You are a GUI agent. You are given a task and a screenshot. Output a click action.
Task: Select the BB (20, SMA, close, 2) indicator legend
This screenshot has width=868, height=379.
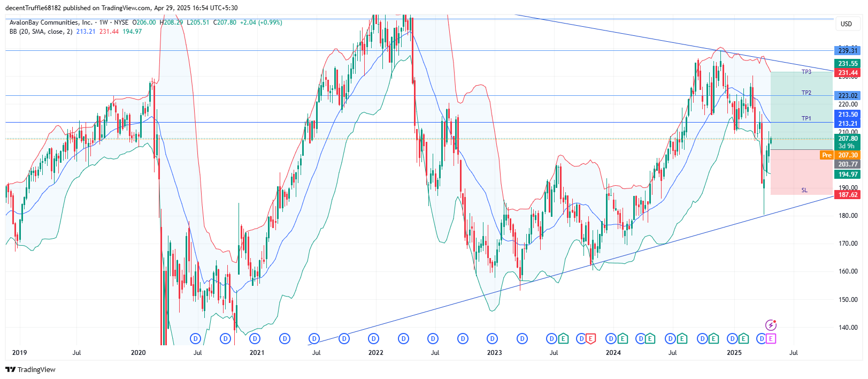click(41, 32)
